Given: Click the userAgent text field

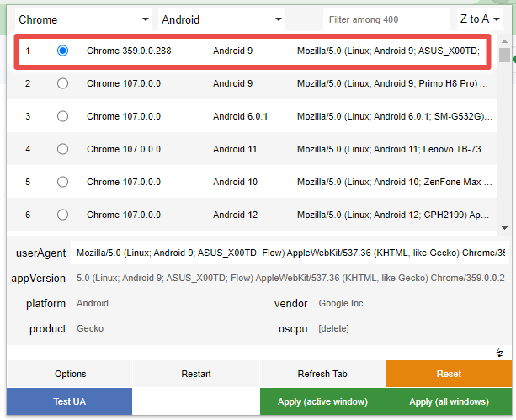Looking at the screenshot, I should pos(289,253).
